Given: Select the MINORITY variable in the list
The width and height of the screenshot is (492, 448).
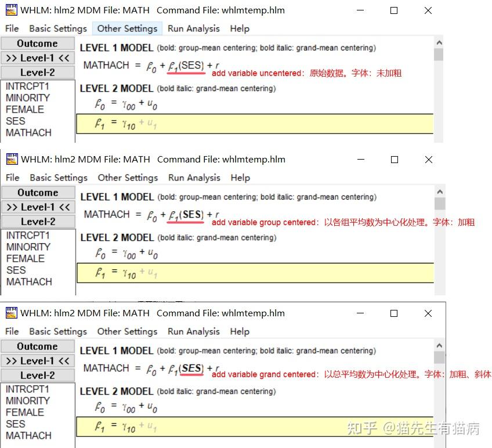Looking at the screenshot, I should [28, 97].
